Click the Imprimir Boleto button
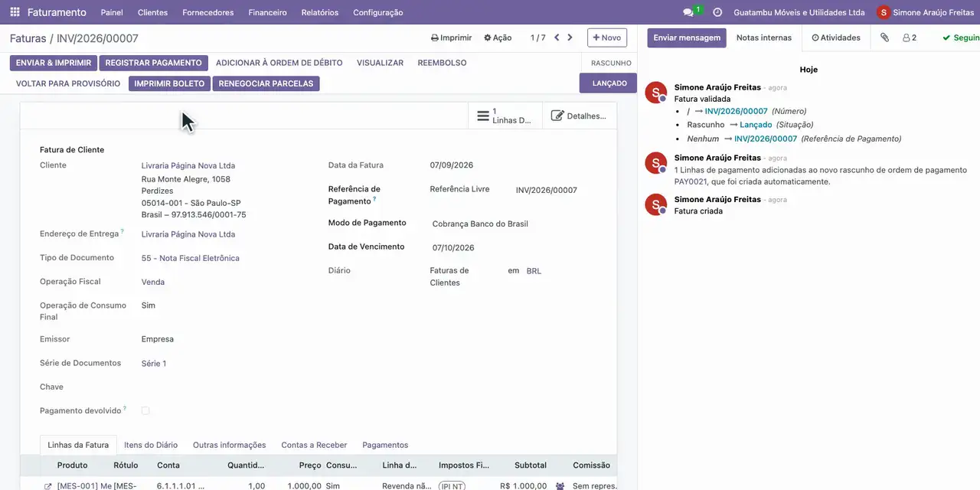The width and height of the screenshot is (980, 490). click(169, 83)
